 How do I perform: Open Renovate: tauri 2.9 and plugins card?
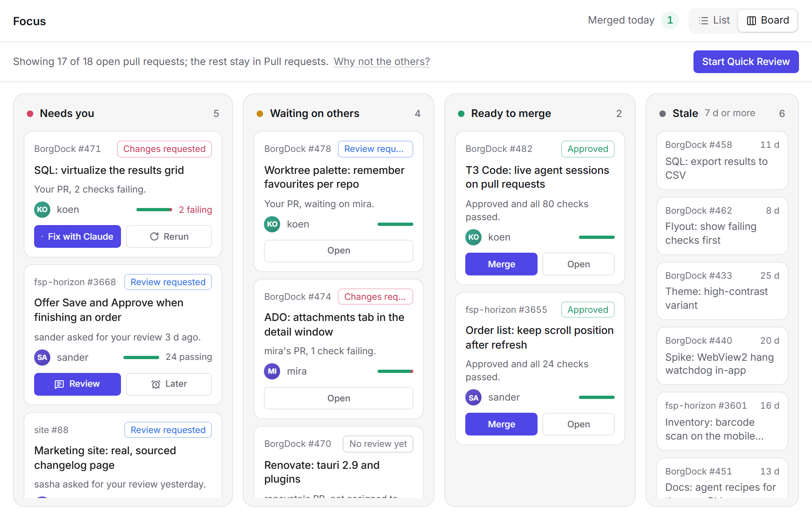[x=339, y=463]
